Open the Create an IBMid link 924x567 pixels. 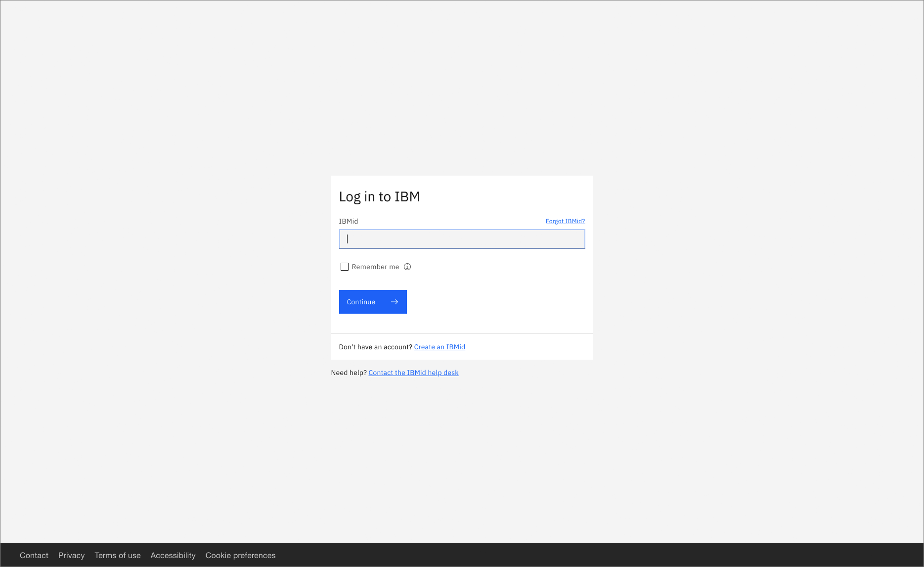(439, 347)
